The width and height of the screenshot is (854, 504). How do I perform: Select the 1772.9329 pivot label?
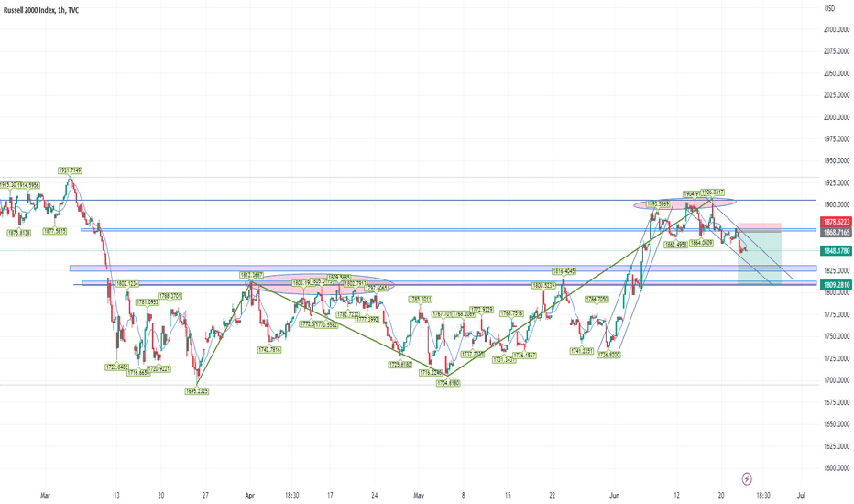click(x=481, y=310)
